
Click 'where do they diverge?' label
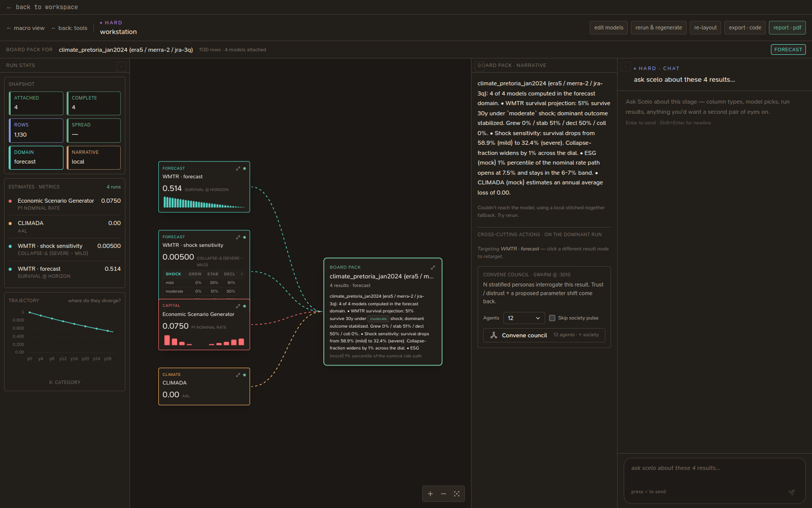tap(94, 301)
